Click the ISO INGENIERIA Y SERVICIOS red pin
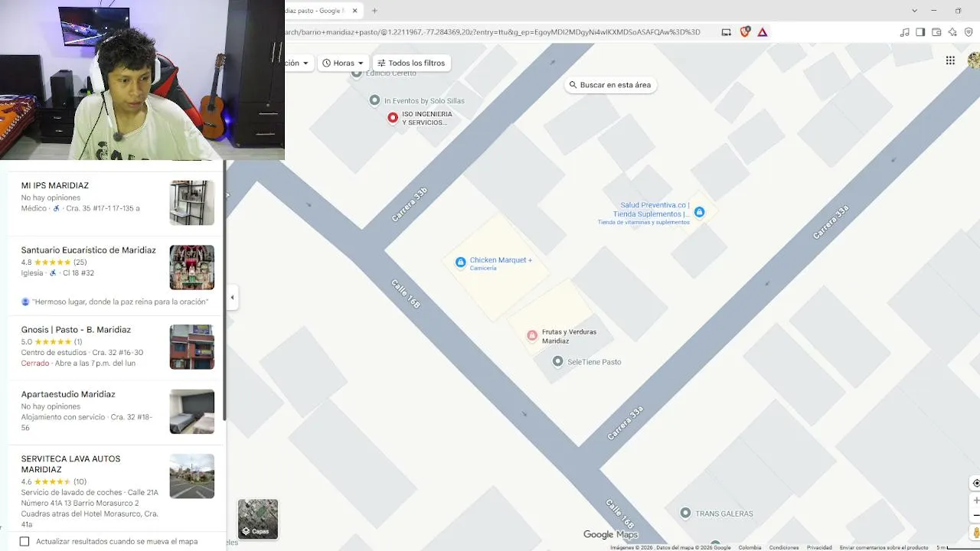This screenshot has width=980, height=551. pos(393,118)
